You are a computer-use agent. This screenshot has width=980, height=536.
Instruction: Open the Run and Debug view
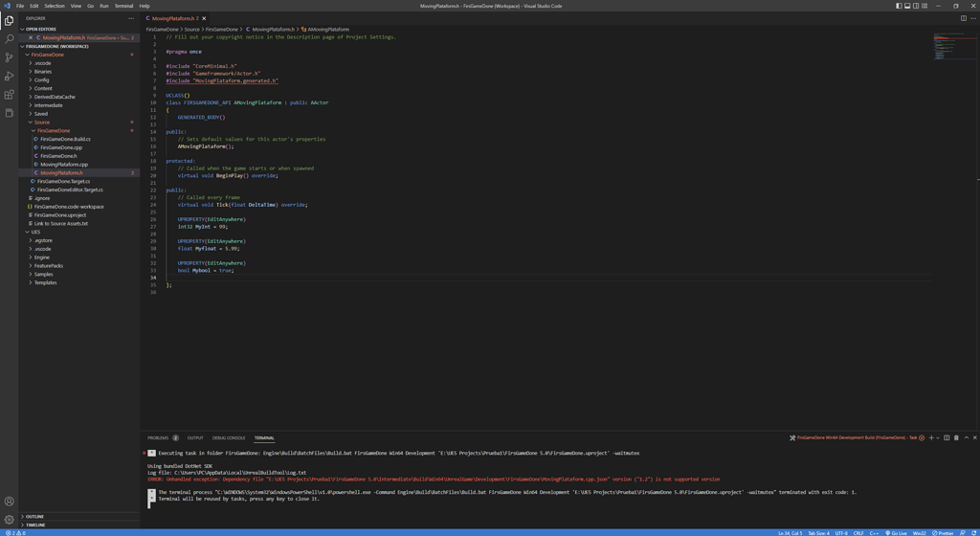pyautogui.click(x=9, y=77)
